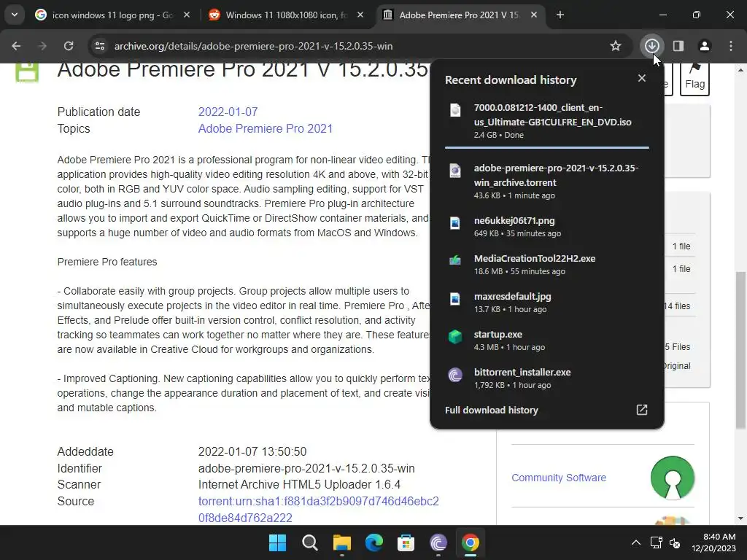Image resolution: width=747 pixels, height=560 pixels.
Task: Click the '14 files' download option
Action: pos(678,306)
